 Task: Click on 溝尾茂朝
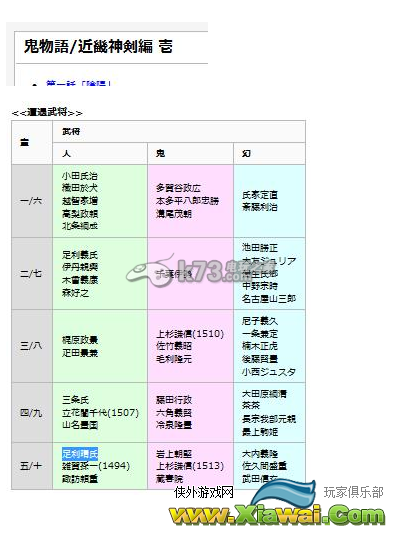click(x=174, y=213)
